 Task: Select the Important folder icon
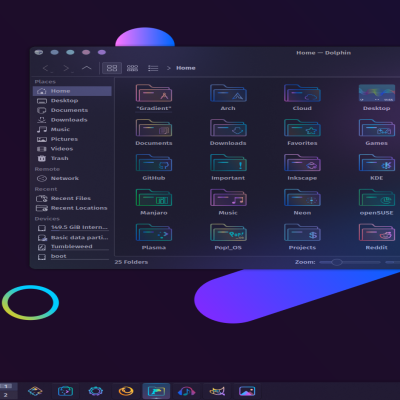[x=228, y=163]
